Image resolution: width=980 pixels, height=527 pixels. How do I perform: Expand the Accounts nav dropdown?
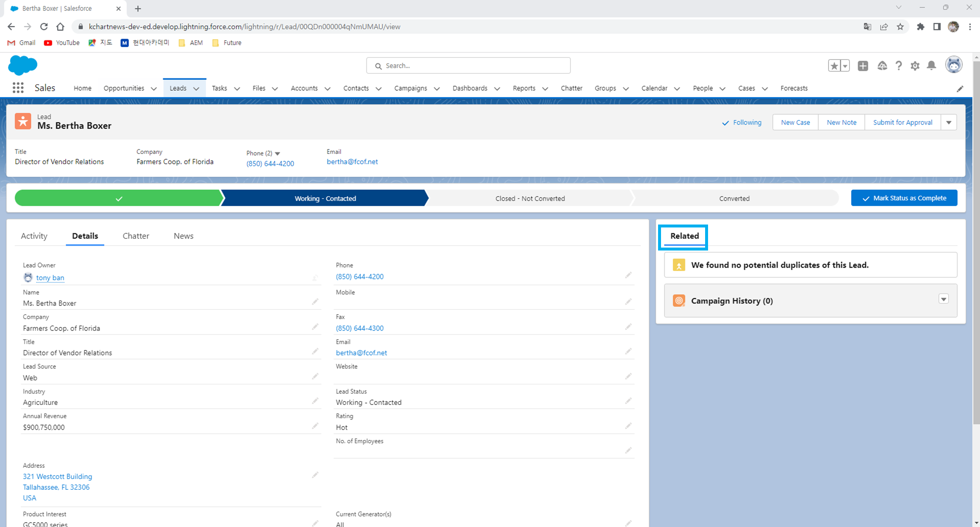point(328,89)
